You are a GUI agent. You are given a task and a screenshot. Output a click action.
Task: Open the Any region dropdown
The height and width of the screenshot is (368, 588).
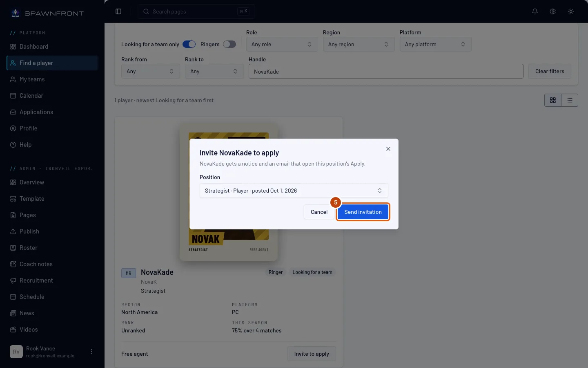pyautogui.click(x=359, y=44)
